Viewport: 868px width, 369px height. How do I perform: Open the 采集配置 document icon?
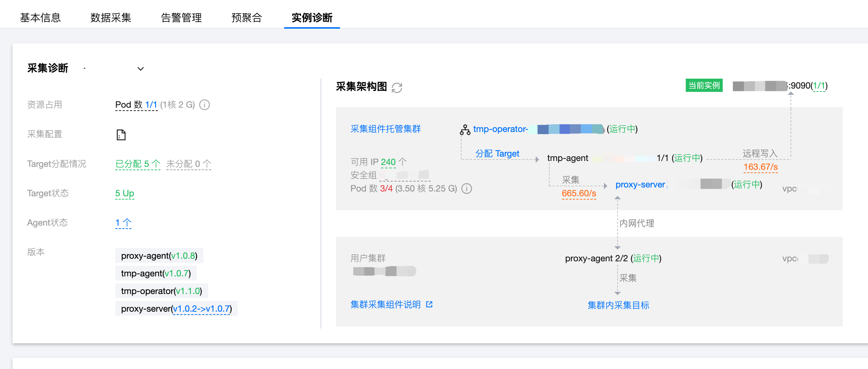(x=121, y=135)
